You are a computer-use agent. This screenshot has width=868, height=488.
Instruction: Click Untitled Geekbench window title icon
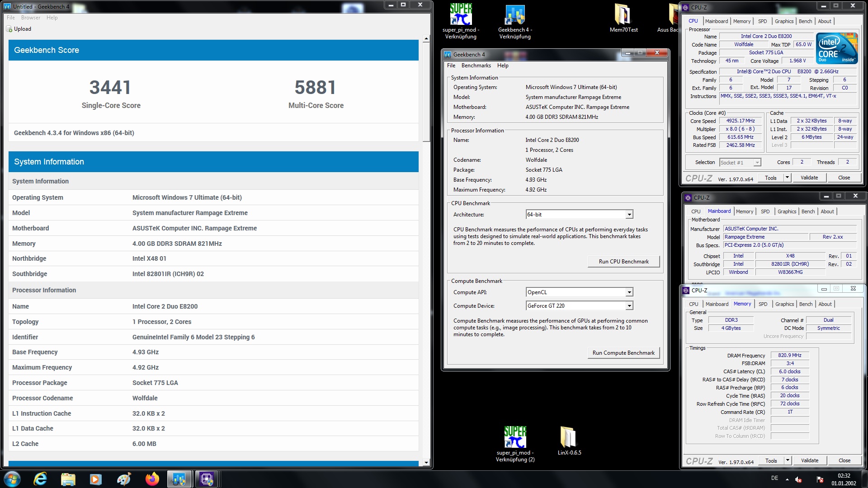click(x=7, y=6)
